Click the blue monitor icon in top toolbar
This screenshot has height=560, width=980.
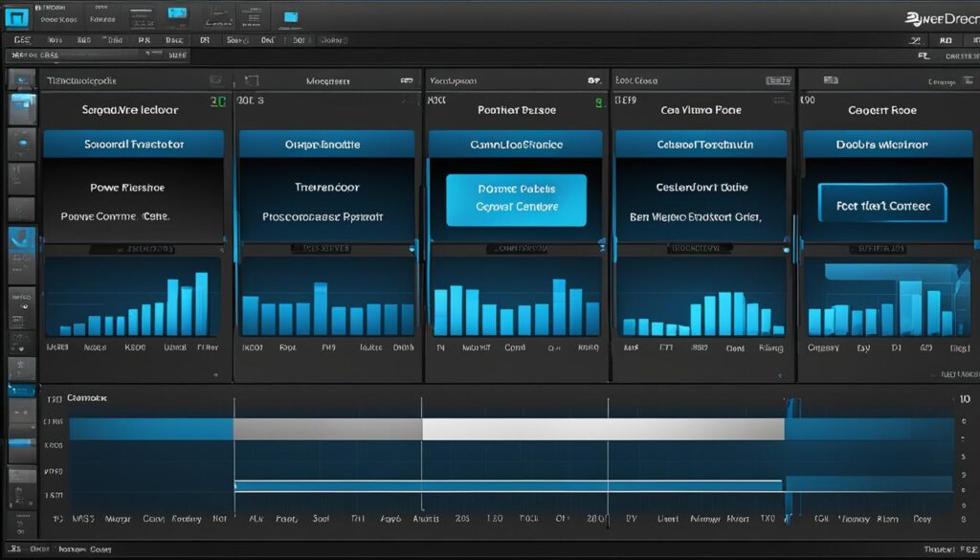click(176, 13)
